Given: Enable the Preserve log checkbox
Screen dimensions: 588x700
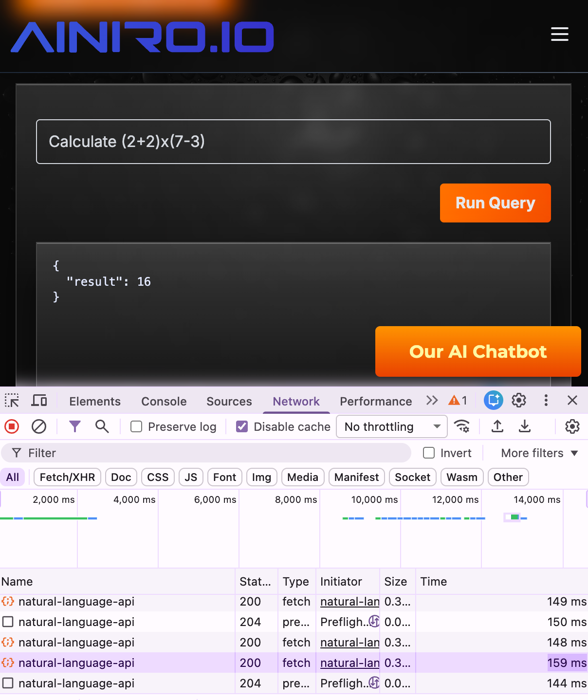Looking at the screenshot, I should (x=136, y=426).
